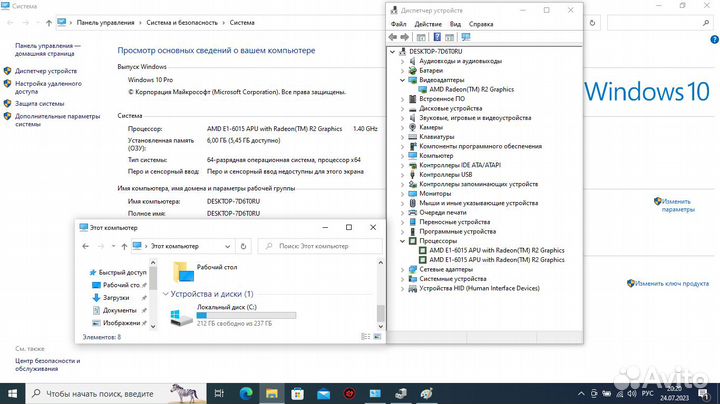Image resolution: width=720 pixels, height=404 pixels.
Task: Open Microsoft Store from the taskbar
Action: (x=298, y=393)
